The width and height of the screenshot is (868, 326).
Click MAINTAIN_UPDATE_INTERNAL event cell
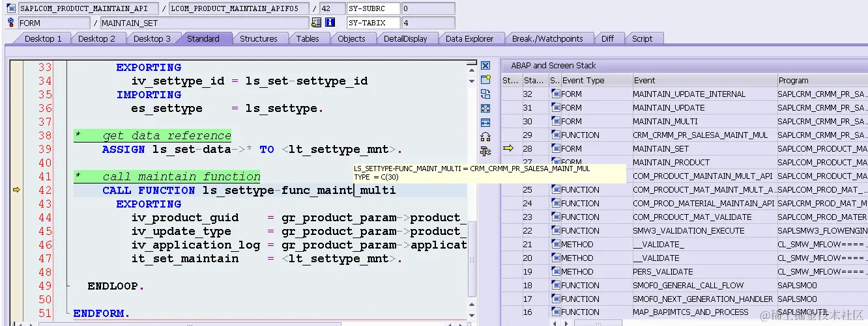[704, 94]
